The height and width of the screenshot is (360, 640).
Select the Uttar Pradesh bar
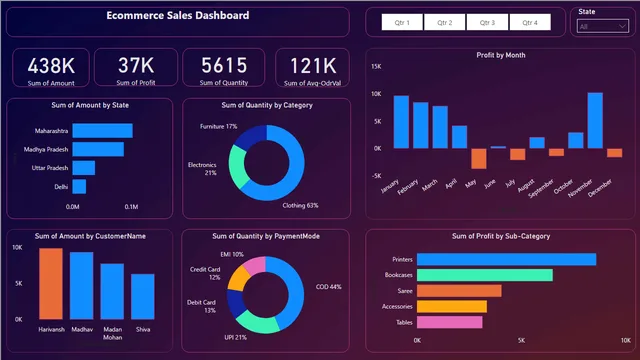[x=84, y=168]
